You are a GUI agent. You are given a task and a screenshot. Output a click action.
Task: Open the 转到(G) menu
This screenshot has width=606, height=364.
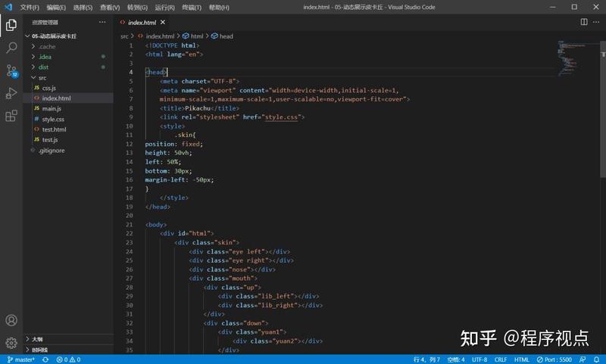coord(137,8)
